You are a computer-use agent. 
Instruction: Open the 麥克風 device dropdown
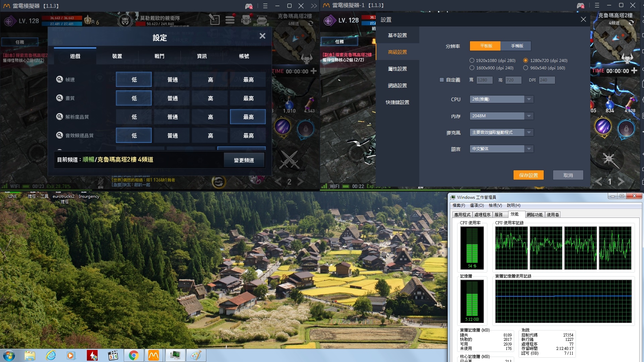[501, 132]
